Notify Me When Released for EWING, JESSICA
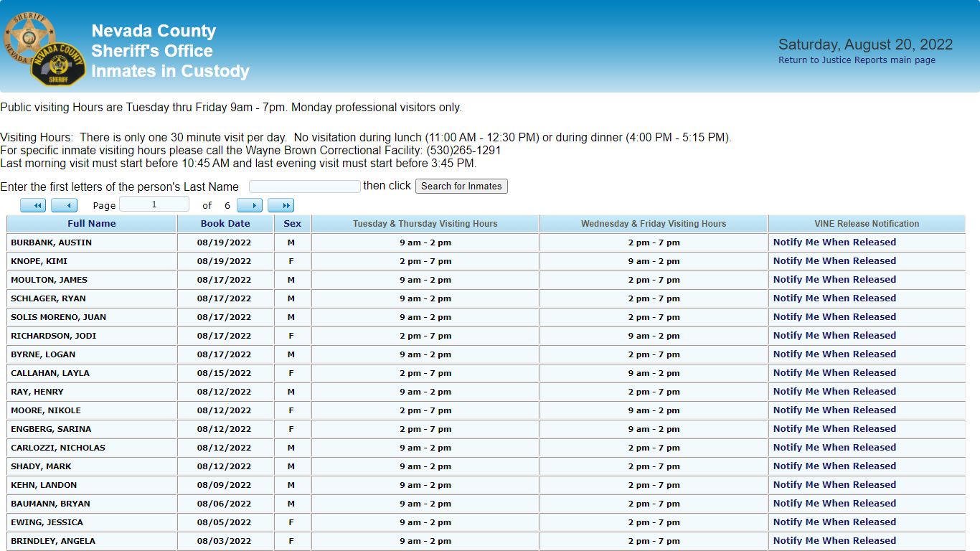 tap(834, 522)
